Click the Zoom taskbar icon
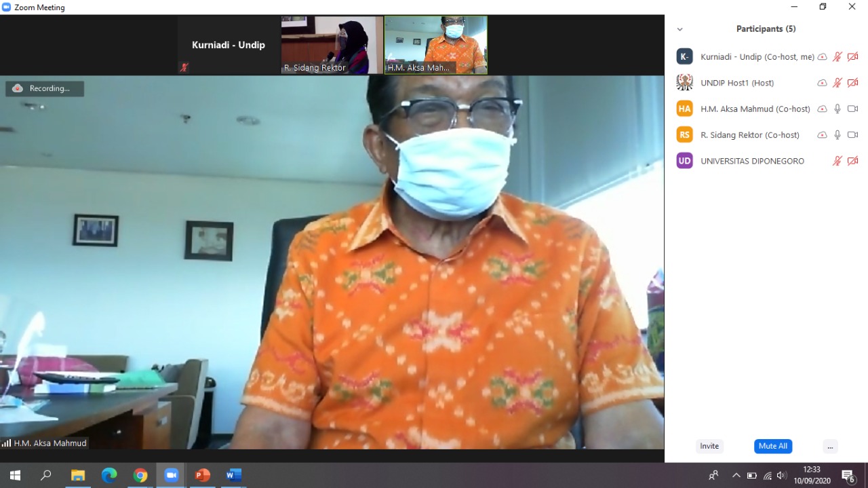This screenshot has height=488, width=868. tap(172, 475)
